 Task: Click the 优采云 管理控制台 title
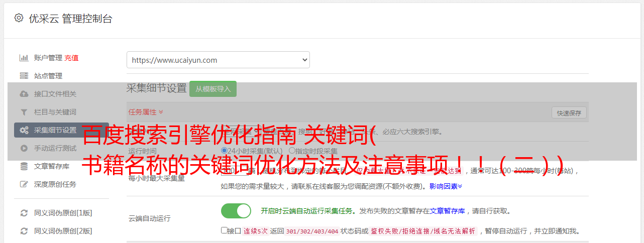70,19
